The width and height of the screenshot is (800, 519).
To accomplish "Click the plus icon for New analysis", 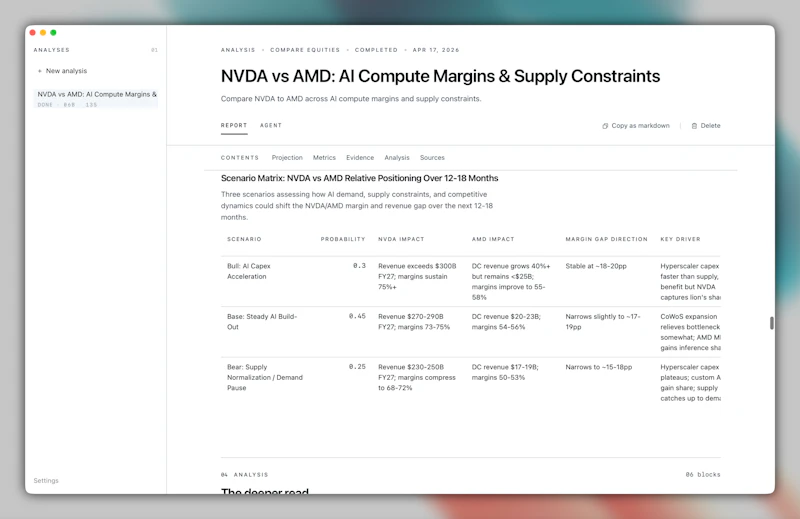I will (39, 71).
